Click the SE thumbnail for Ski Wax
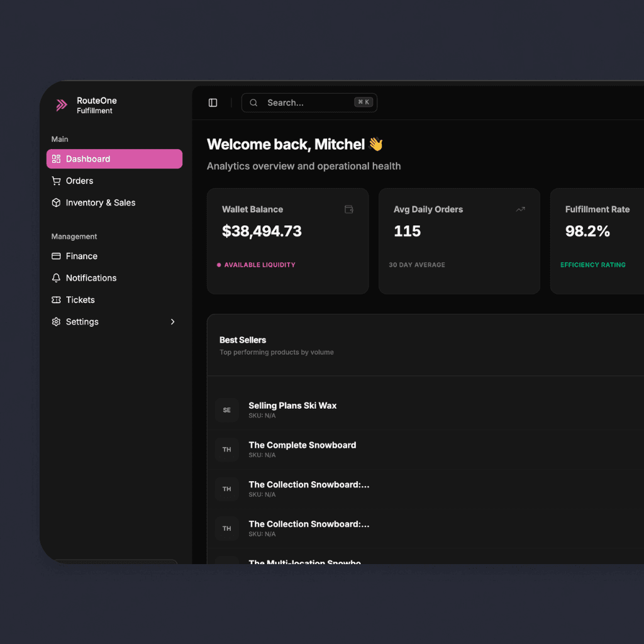The height and width of the screenshot is (644, 644). tap(227, 410)
